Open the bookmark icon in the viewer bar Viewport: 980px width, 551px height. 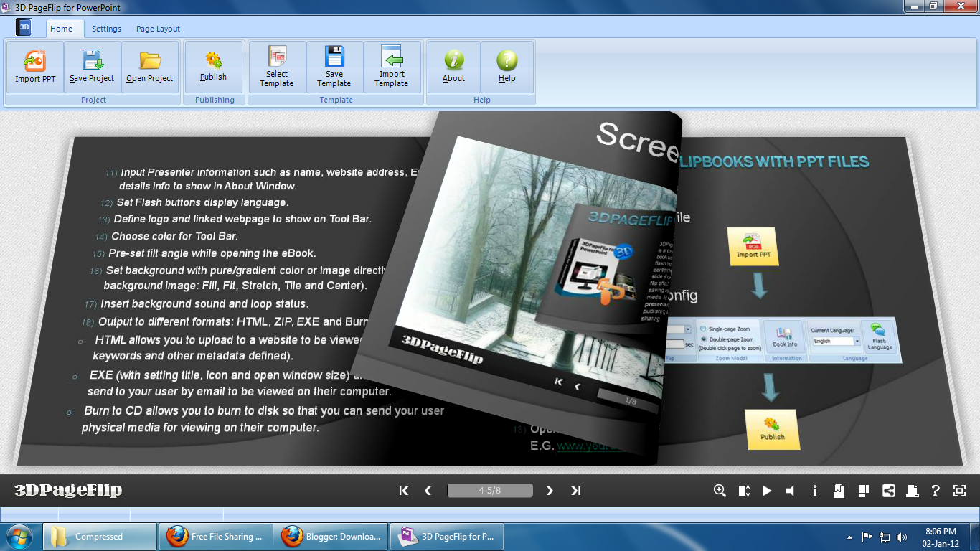(839, 491)
